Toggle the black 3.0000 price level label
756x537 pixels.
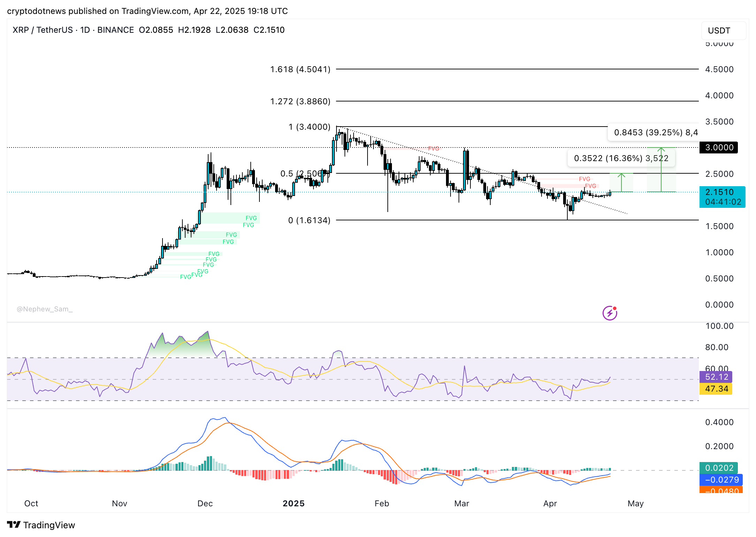718,148
